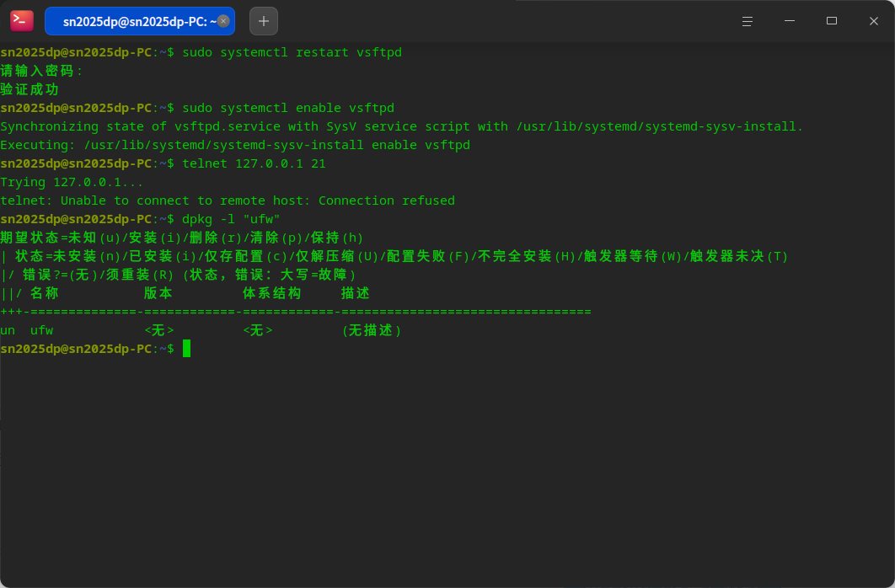Close the sn2025dp@sn2025dp-PC terminal tab
The height and width of the screenshot is (588, 895).
tap(223, 21)
